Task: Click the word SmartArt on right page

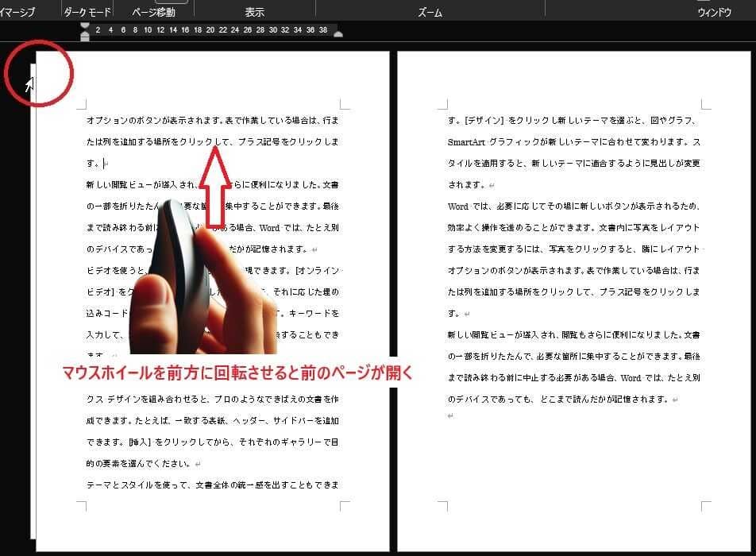Action: (x=468, y=142)
